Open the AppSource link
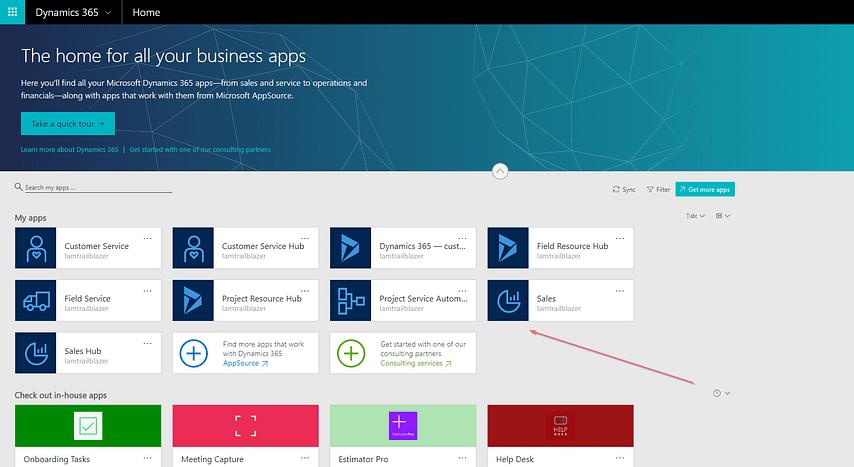The width and height of the screenshot is (854, 467). [x=245, y=363]
